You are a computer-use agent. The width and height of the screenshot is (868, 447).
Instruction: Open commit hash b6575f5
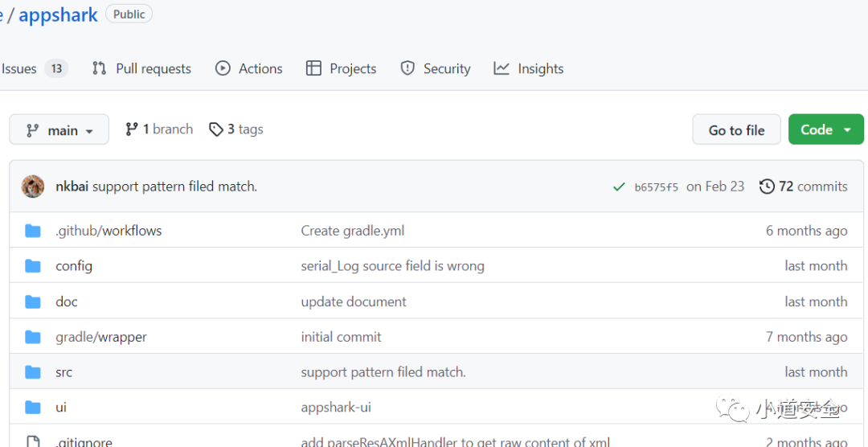[x=656, y=187]
